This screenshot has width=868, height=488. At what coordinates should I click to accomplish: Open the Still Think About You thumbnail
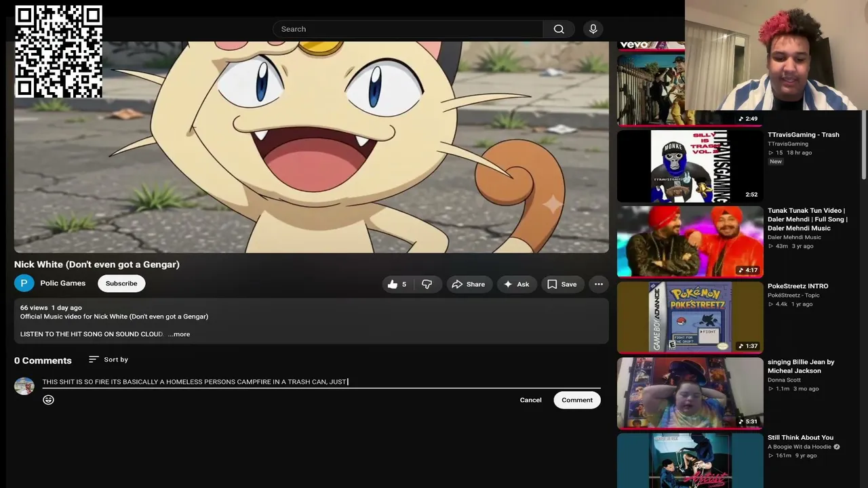coord(690,460)
